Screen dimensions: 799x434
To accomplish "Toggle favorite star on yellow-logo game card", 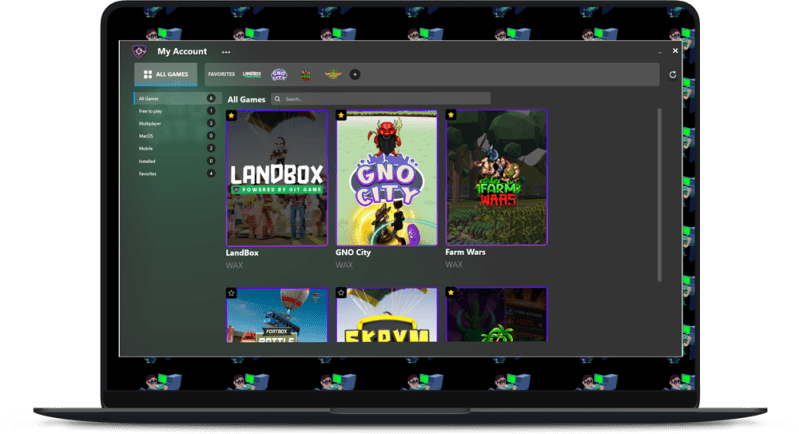I will [341, 292].
